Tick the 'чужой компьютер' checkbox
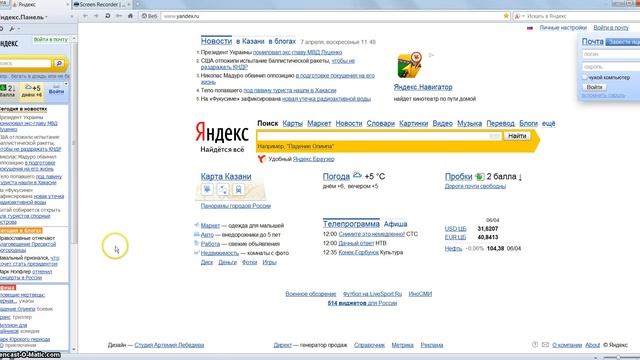Screen dimensions: 640x360 (585, 77)
